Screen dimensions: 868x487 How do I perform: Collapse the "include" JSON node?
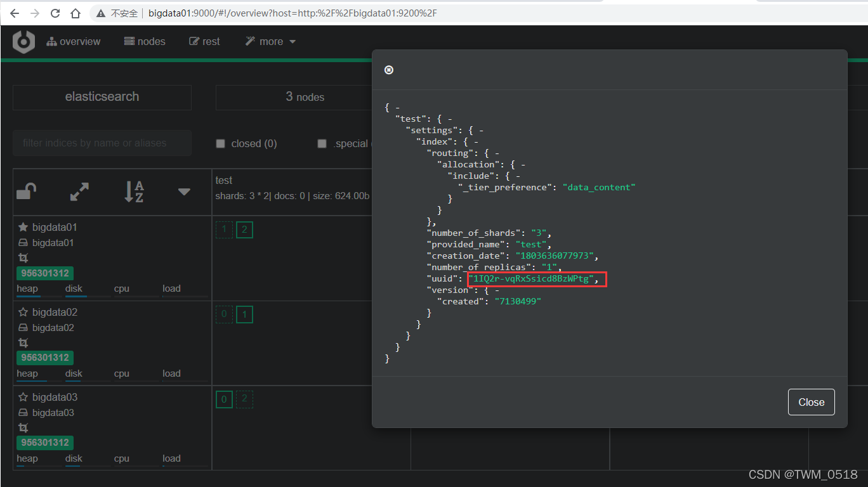click(x=517, y=176)
